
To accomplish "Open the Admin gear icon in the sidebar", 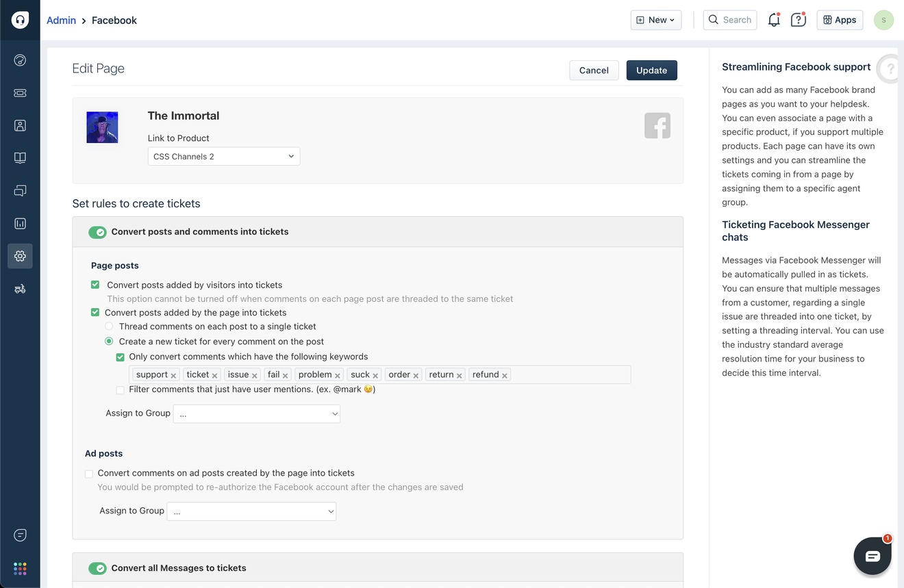I will [20, 256].
